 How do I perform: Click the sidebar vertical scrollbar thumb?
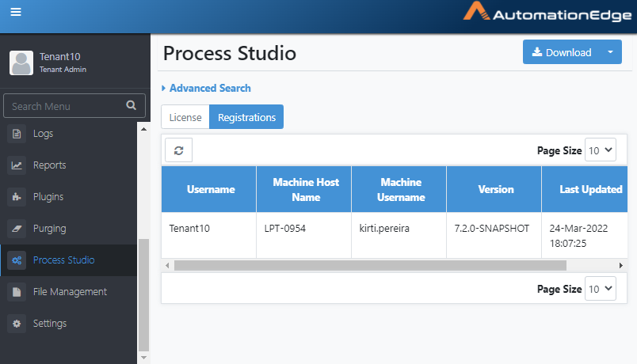tap(144, 295)
